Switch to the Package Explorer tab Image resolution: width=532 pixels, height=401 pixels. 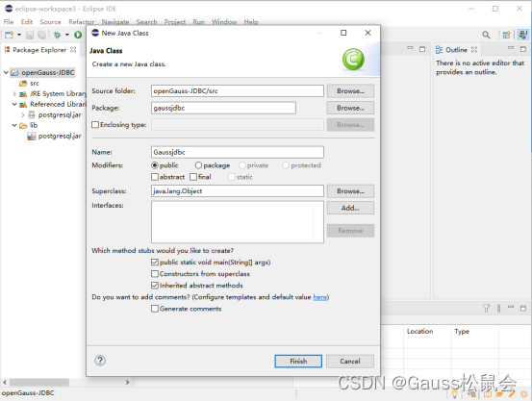(x=40, y=50)
